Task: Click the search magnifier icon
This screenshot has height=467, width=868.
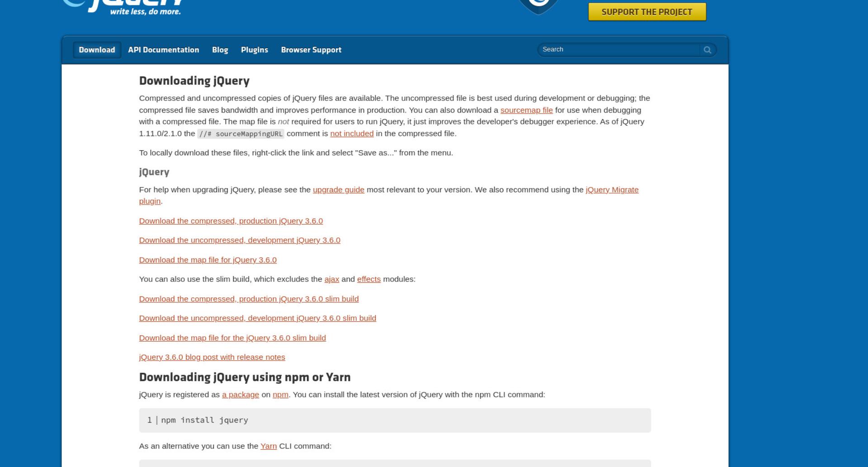Action: [708, 50]
